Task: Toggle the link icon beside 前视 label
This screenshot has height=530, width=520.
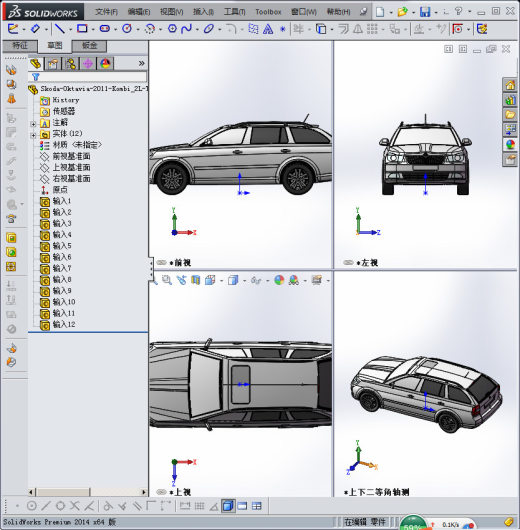Action: click(161, 262)
